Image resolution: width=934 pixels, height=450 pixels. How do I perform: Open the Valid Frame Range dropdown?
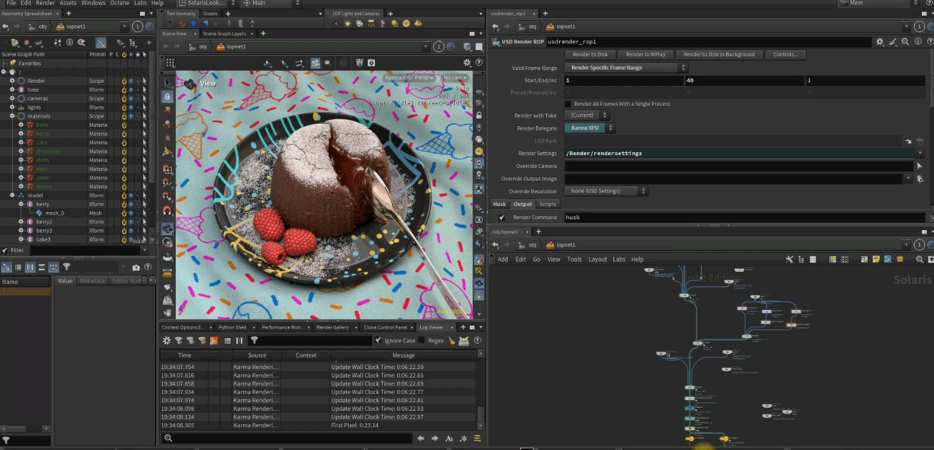(624, 67)
